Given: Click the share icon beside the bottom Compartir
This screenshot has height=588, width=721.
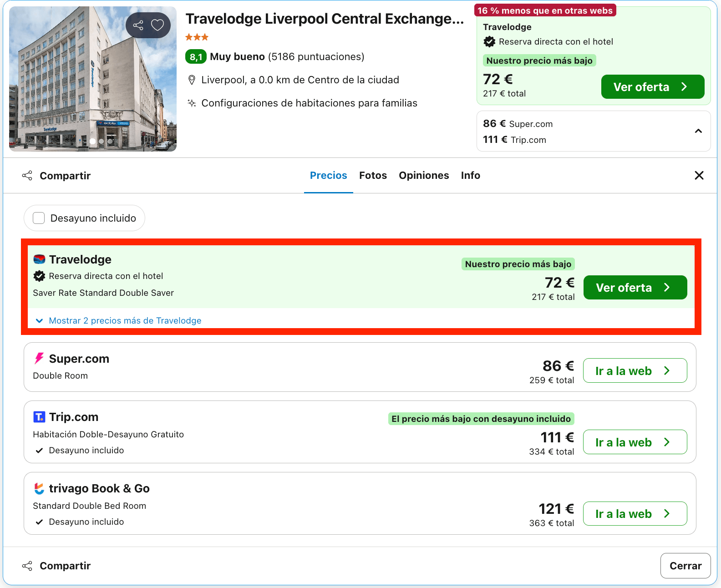Looking at the screenshot, I should click(x=27, y=566).
